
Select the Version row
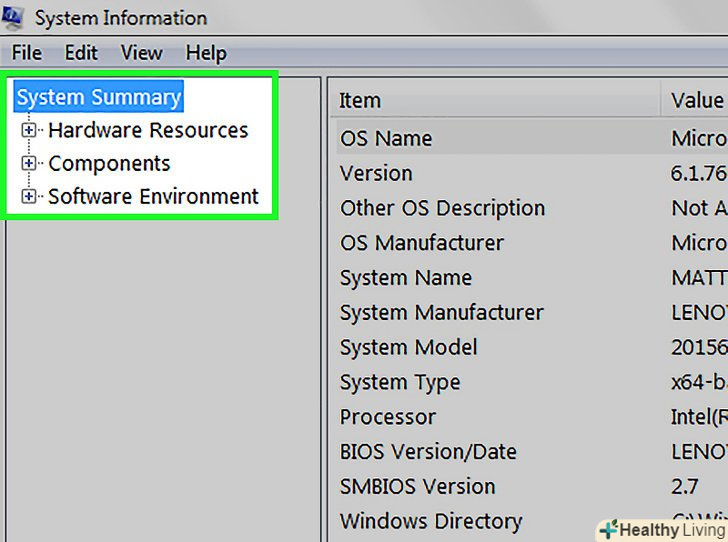[532, 173]
